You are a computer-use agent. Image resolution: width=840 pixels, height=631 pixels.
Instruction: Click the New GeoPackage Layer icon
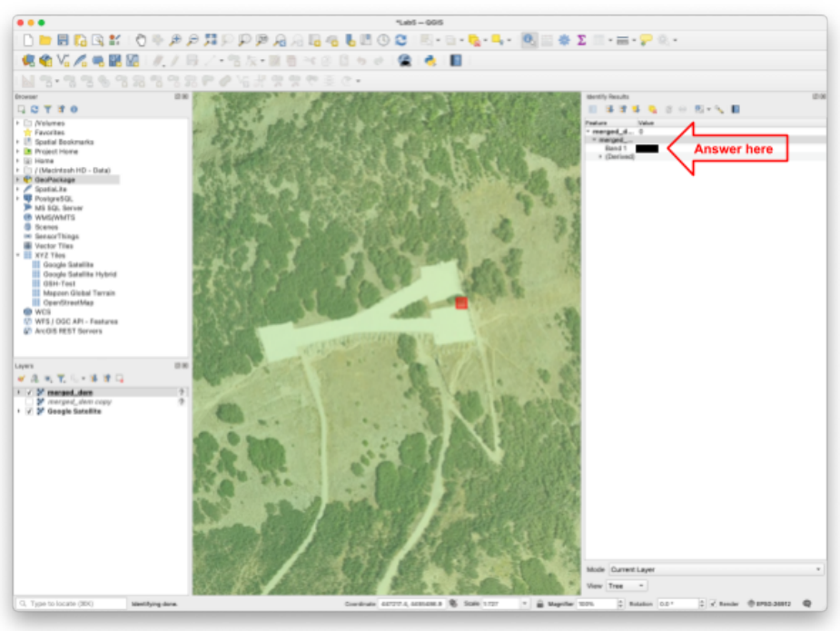coord(45,61)
